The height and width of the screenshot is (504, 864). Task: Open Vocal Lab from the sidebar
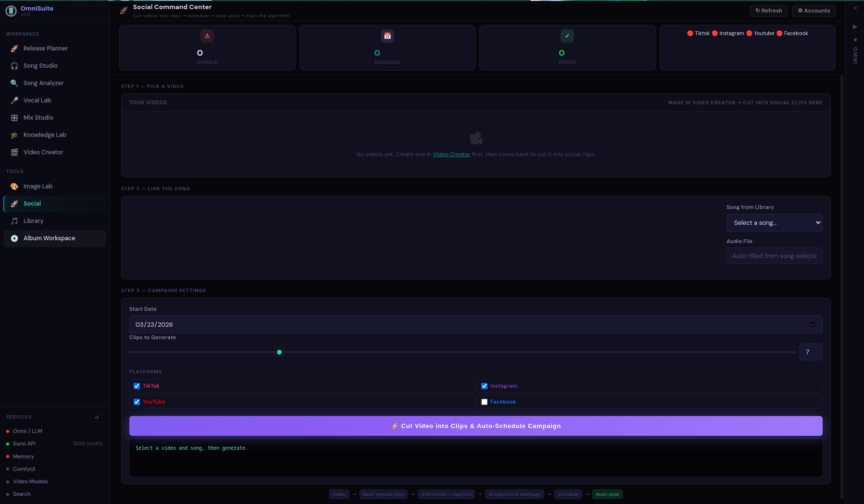tap(14, 100)
